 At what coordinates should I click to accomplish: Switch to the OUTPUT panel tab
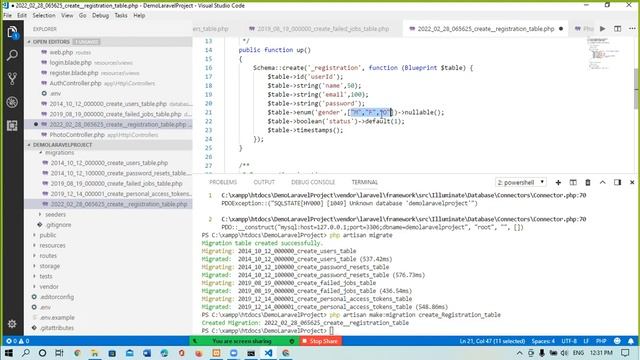[264, 182]
